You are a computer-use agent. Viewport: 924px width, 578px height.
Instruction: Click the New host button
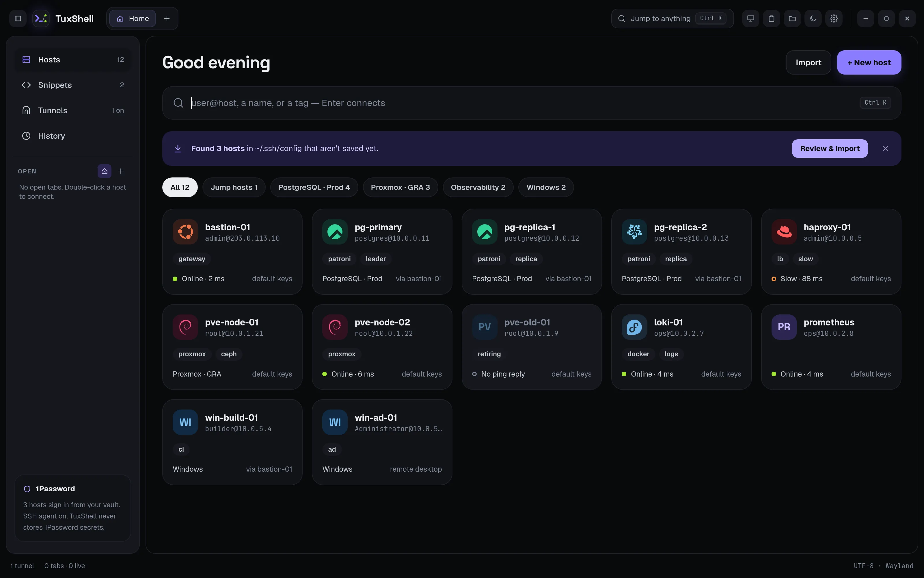pyautogui.click(x=869, y=62)
